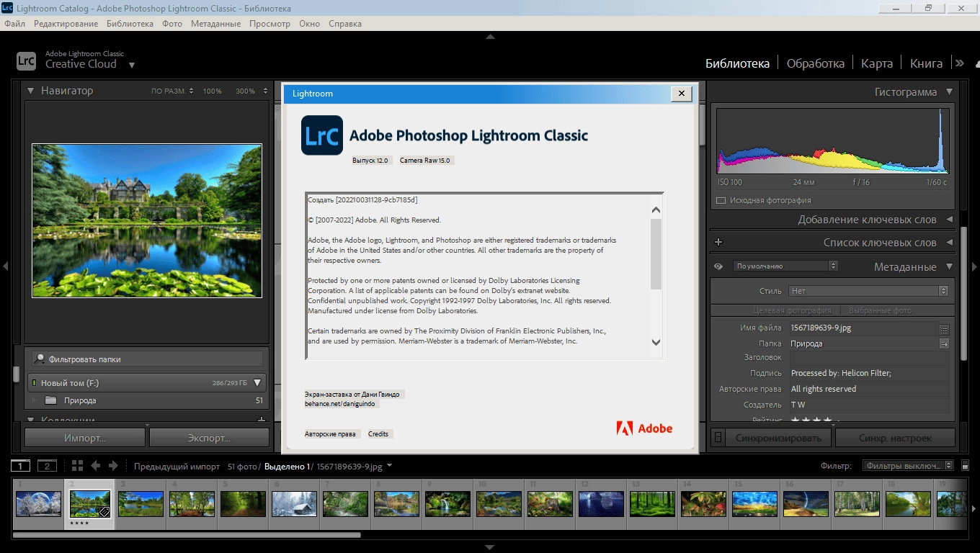Image resolution: width=980 pixels, height=553 pixels.
Task: Toggle the auto-sync switch beside Синхронизировать
Action: pos(718,438)
